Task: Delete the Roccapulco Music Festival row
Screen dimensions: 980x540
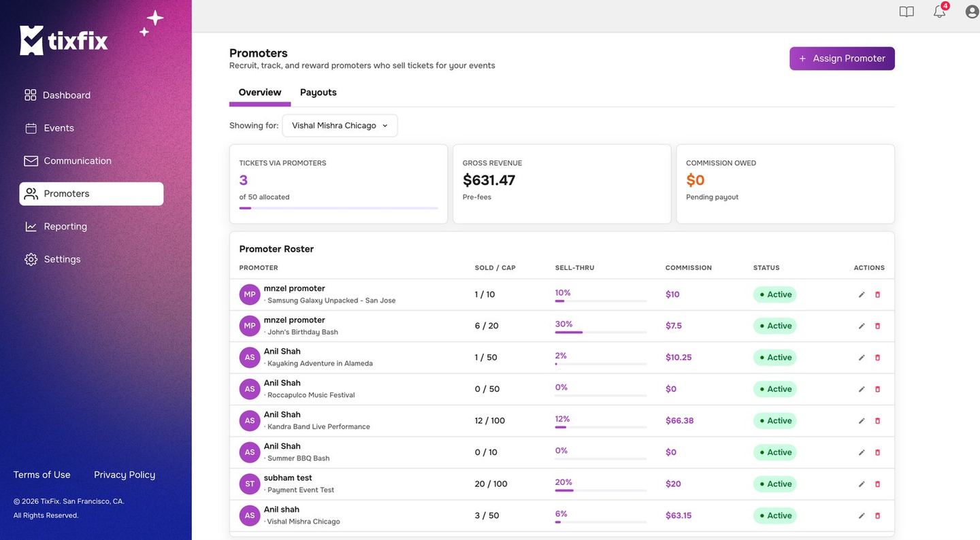Action: (877, 389)
